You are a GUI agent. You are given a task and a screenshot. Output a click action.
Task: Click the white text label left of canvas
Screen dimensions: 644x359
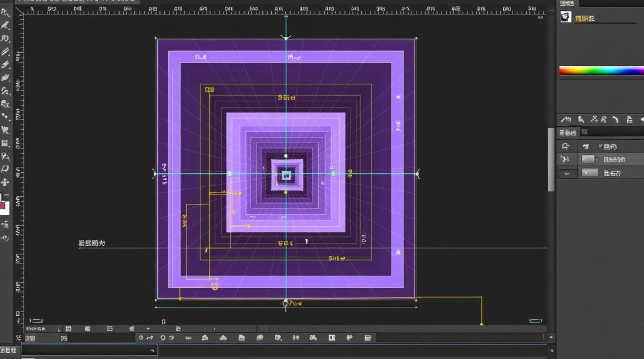(92, 244)
